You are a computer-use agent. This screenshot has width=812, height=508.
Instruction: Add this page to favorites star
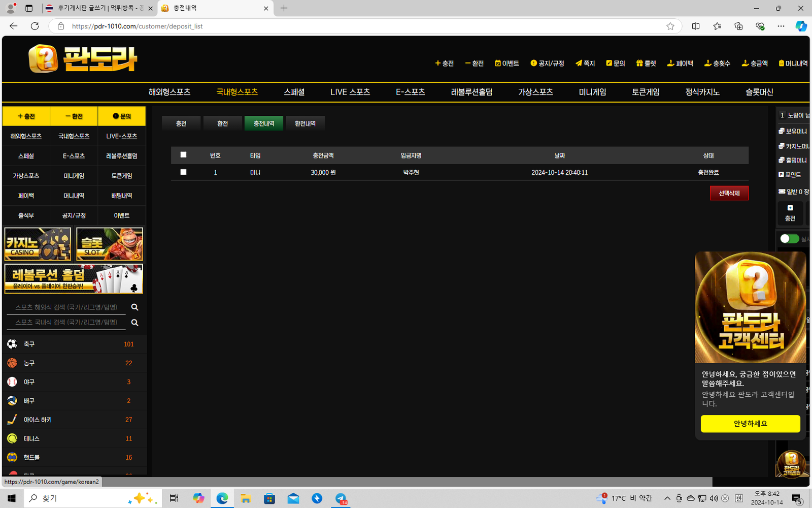click(670, 26)
